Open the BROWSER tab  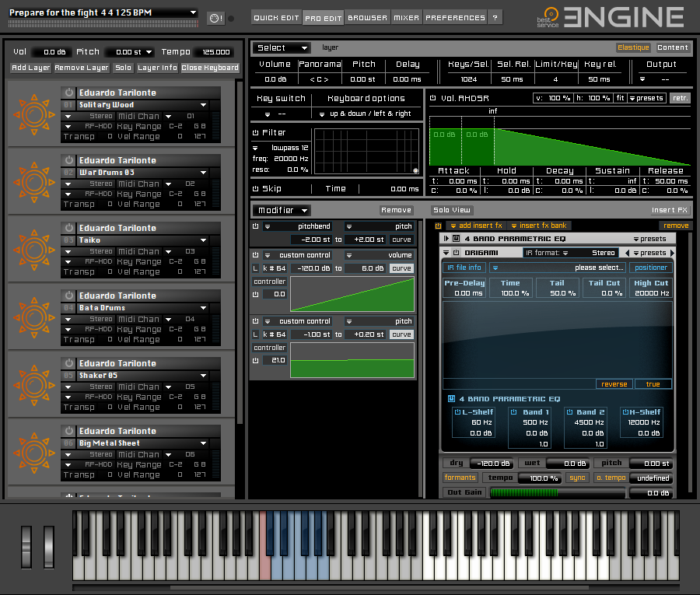point(367,18)
